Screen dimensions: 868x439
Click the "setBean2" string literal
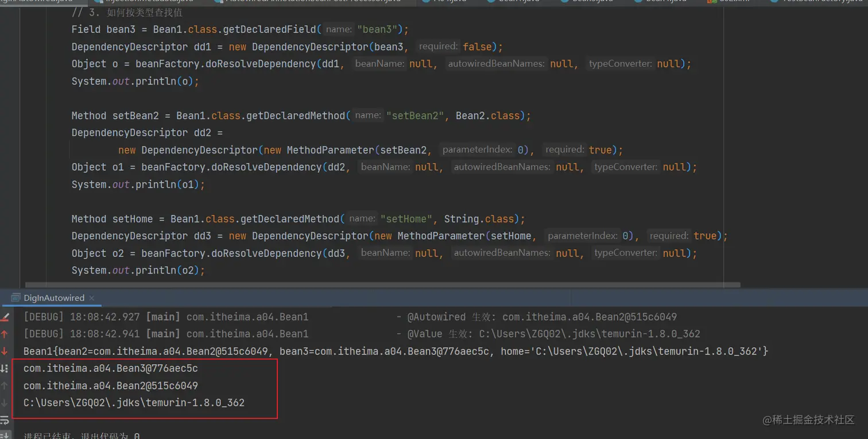pyautogui.click(x=415, y=115)
